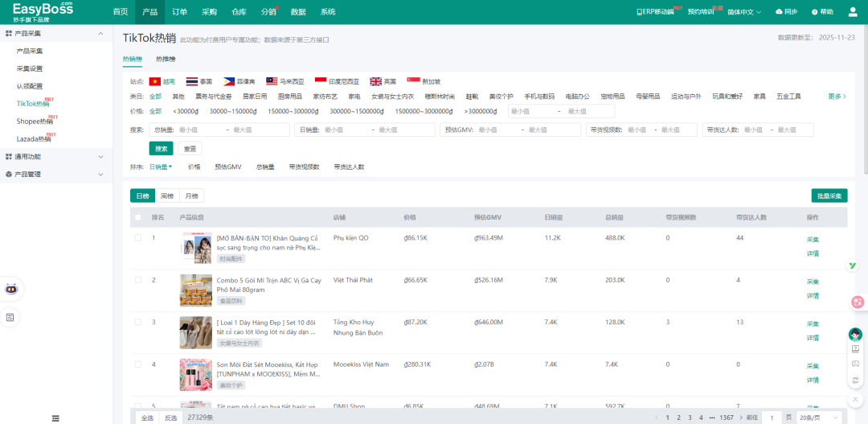Image resolution: width=868 pixels, height=424 pixels.
Task: Open the chatbot robot assistant icon
Action: click(10, 289)
